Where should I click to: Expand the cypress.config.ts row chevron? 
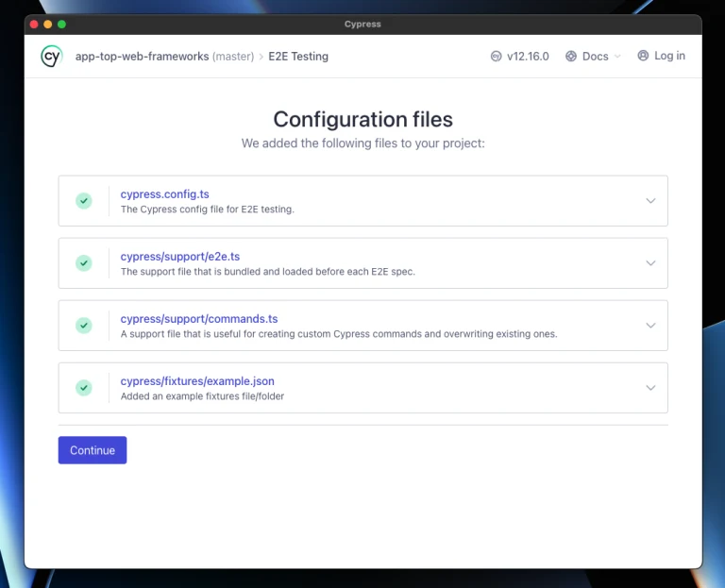coord(650,201)
